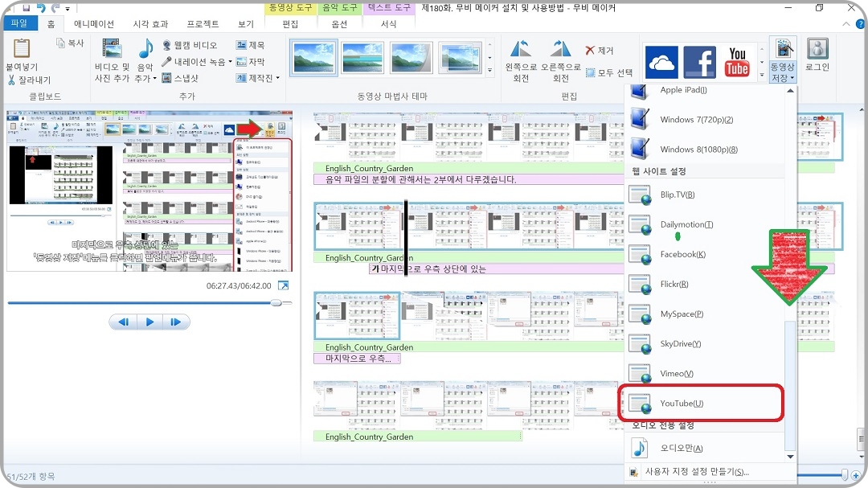The width and height of the screenshot is (868, 488).
Task: Expand the Credits (제작진) dropdown arrow
Action: pyautogui.click(x=278, y=78)
